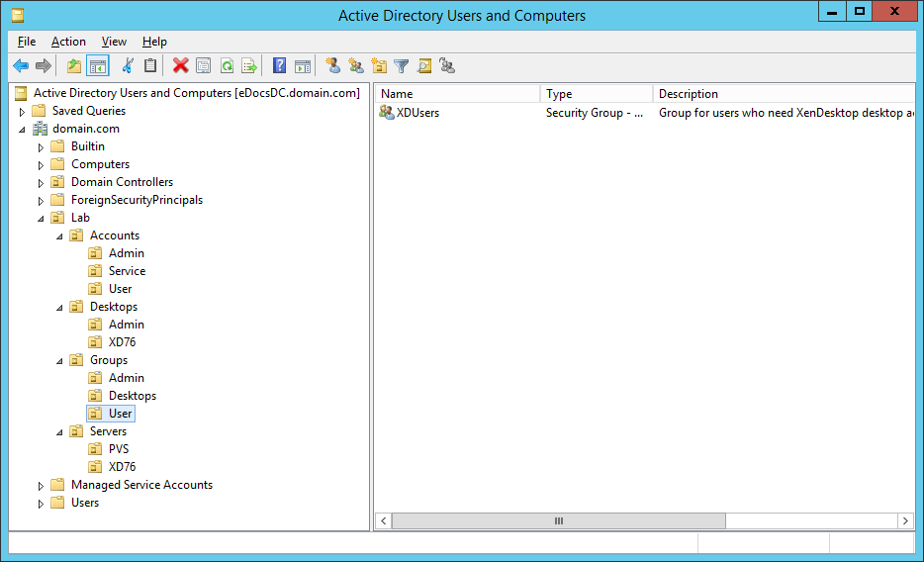Open the View menu
The image size is (924, 562).
coord(114,42)
